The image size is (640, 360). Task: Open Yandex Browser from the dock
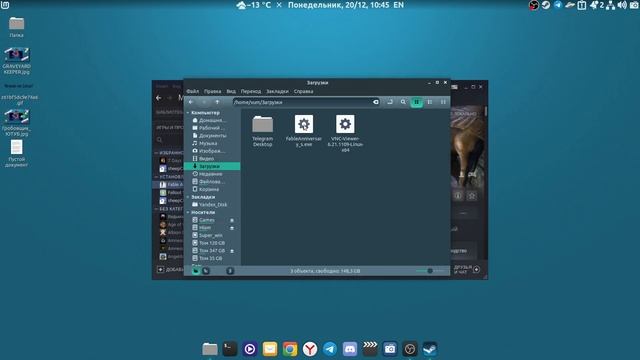pyautogui.click(x=310, y=349)
